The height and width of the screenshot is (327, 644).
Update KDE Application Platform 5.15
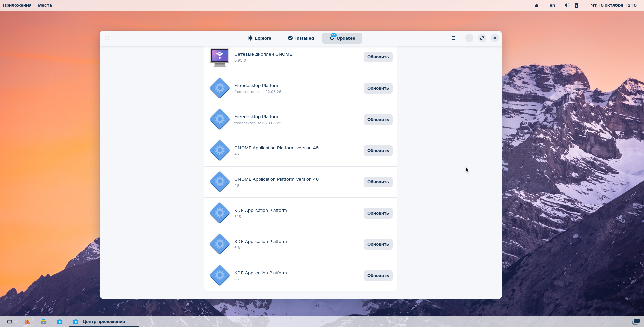click(x=378, y=213)
